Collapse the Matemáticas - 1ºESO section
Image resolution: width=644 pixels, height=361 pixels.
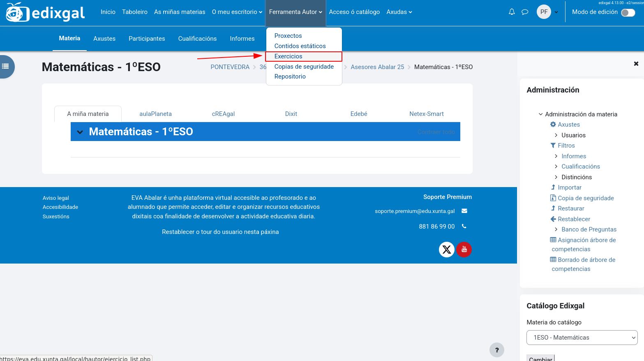[x=80, y=132]
